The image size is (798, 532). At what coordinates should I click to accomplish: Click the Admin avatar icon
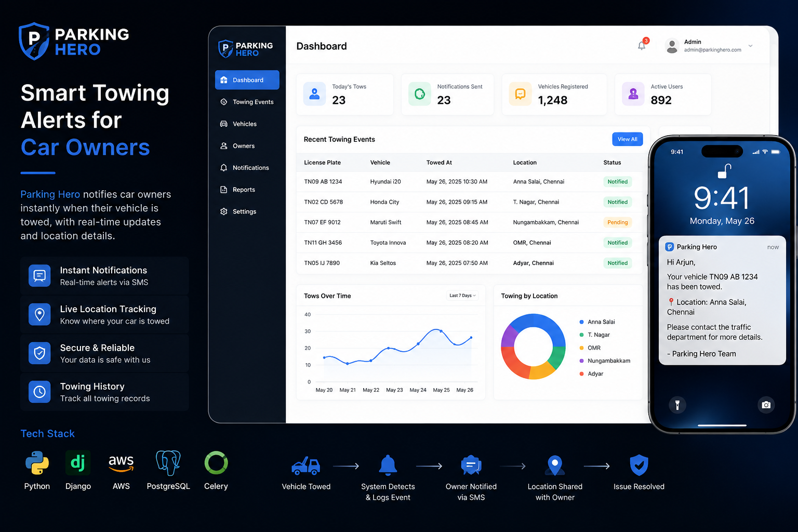click(672, 46)
